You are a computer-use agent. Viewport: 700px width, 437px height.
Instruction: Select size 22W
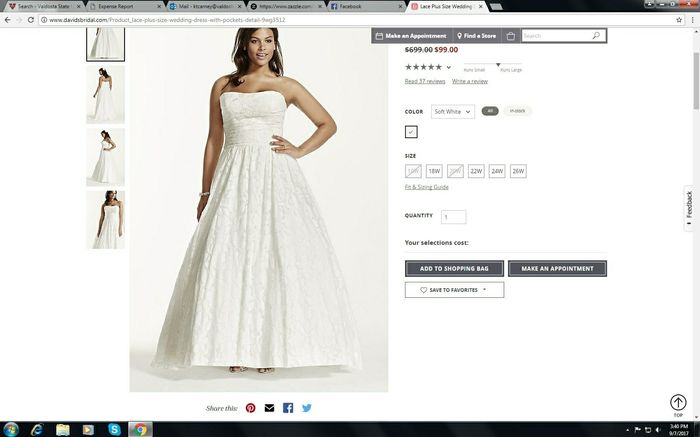(476, 171)
